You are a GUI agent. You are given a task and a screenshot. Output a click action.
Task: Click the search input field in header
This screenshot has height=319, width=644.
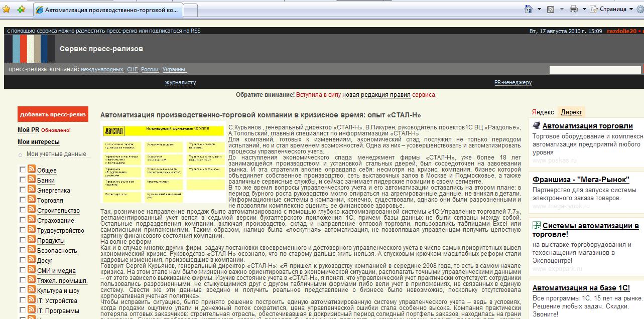[595, 70]
